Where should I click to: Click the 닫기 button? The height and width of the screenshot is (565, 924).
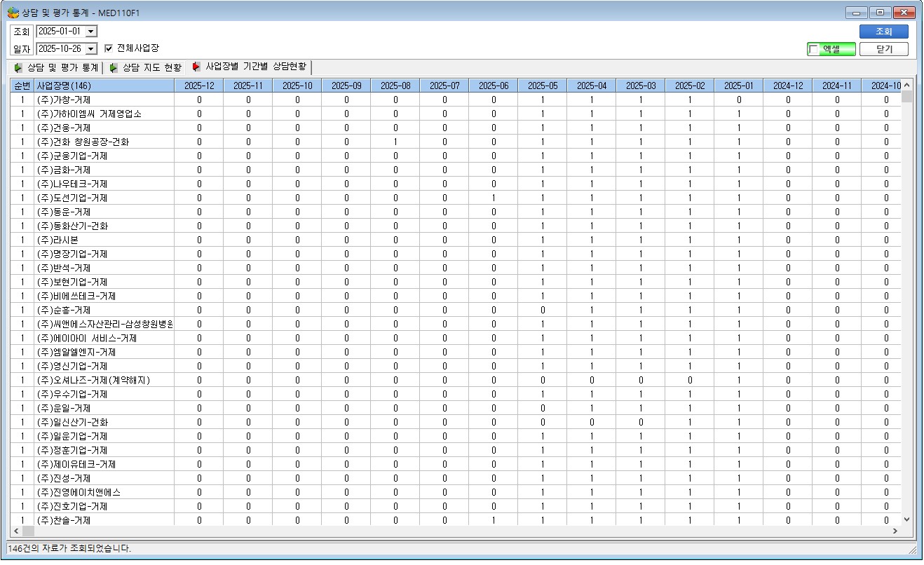click(x=883, y=50)
